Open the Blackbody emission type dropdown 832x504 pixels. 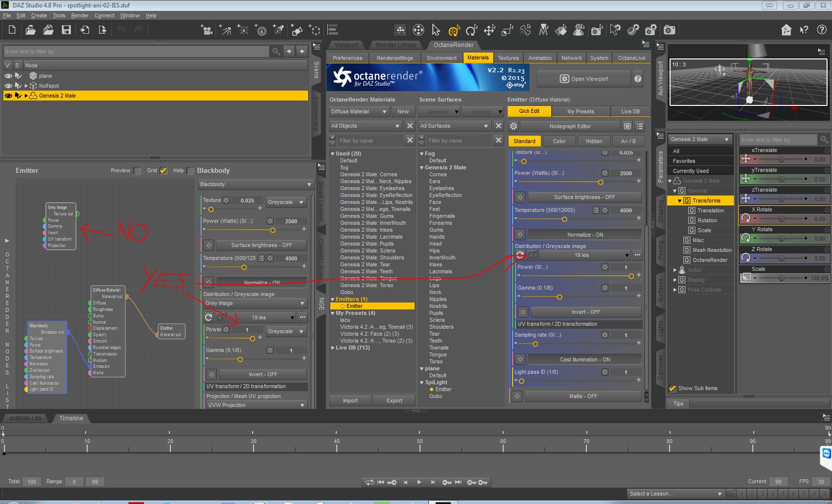tap(256, 185)
